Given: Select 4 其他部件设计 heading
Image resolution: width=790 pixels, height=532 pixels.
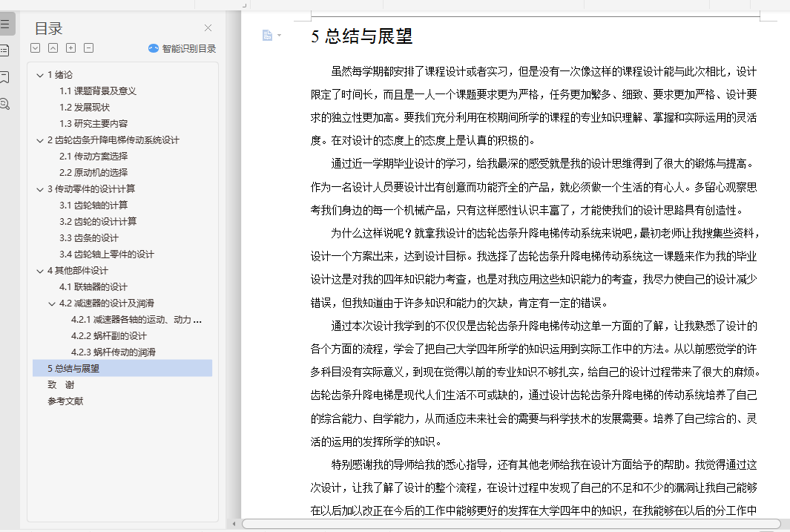Looking at the screenshot, I should [x=78, y=271].
